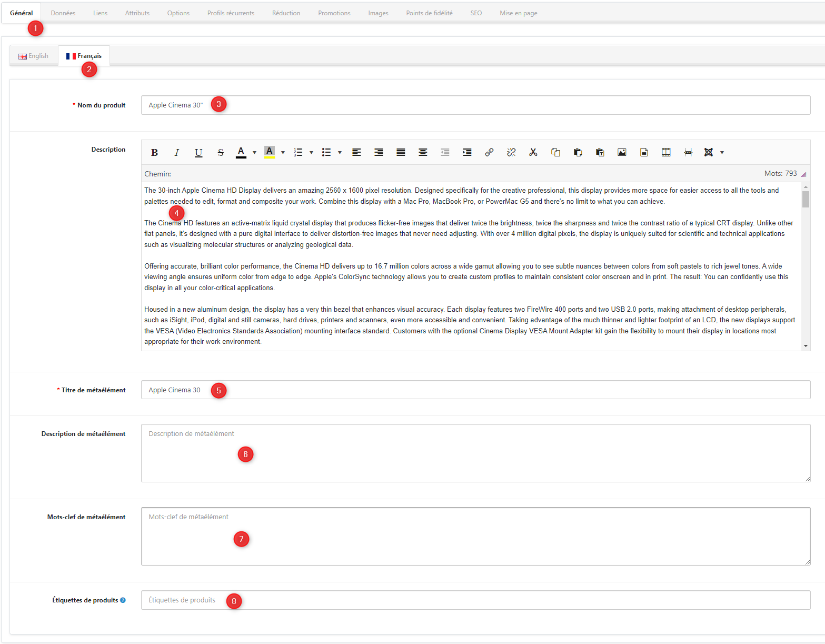Select the Français language tab

coord(84,56)
